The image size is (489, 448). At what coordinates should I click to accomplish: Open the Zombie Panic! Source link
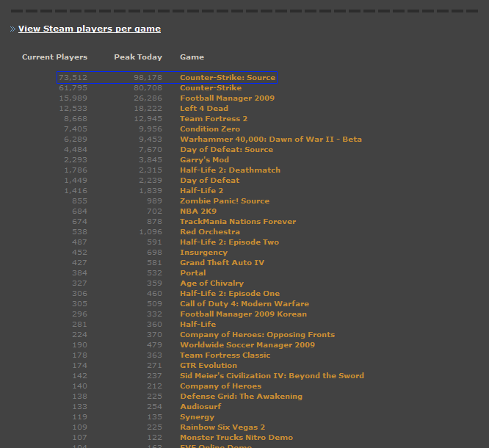click(x=225, y=201)
